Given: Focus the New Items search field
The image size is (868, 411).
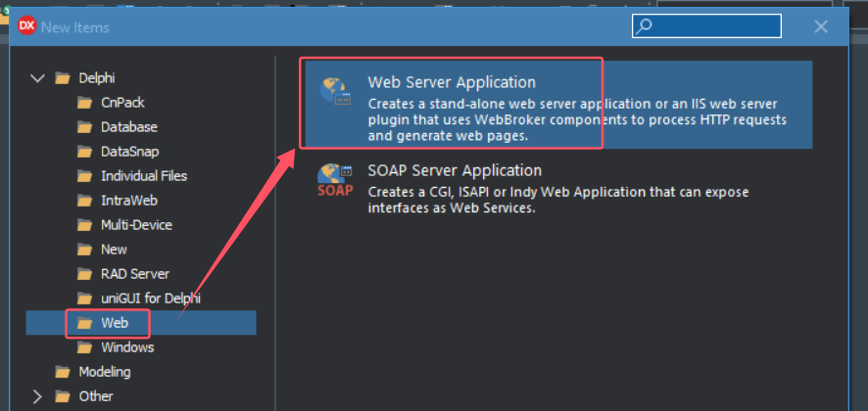Looking at the screenshot, I should [706, 26].
